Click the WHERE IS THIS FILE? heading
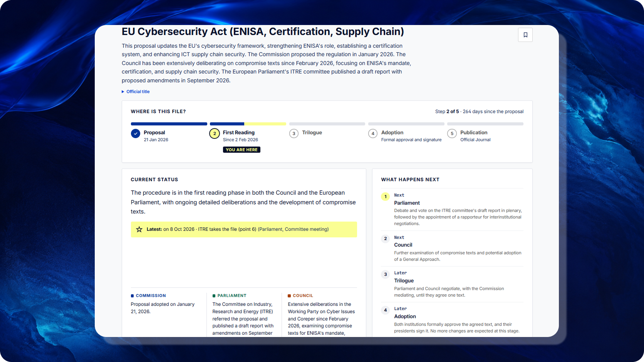Screen dimensions: 644x362 coord(158,112)
